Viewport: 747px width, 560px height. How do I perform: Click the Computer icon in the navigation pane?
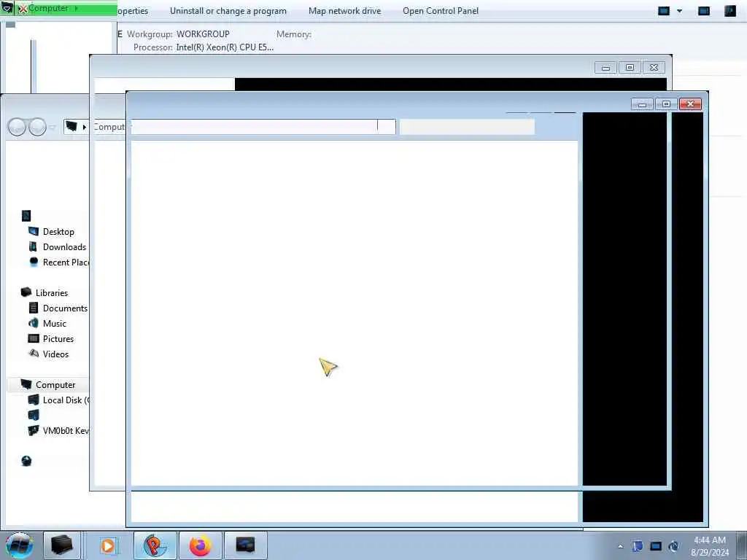[26, 384]
